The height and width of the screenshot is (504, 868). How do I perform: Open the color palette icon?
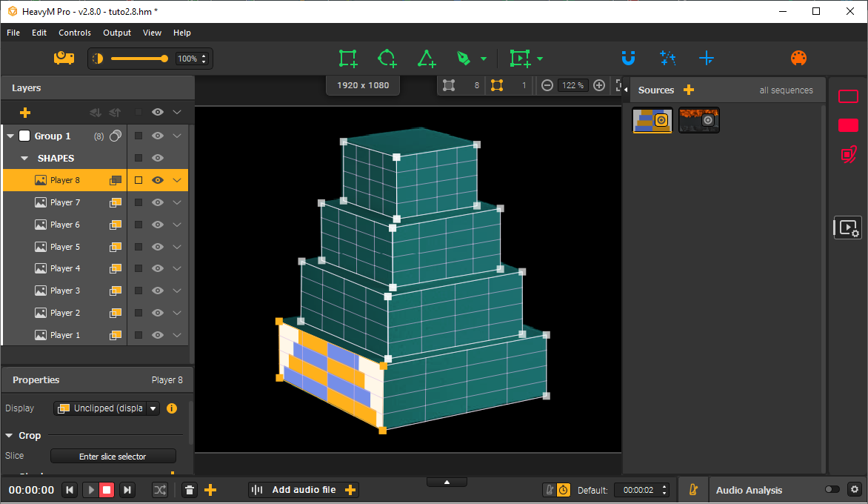tap(798, 58)
